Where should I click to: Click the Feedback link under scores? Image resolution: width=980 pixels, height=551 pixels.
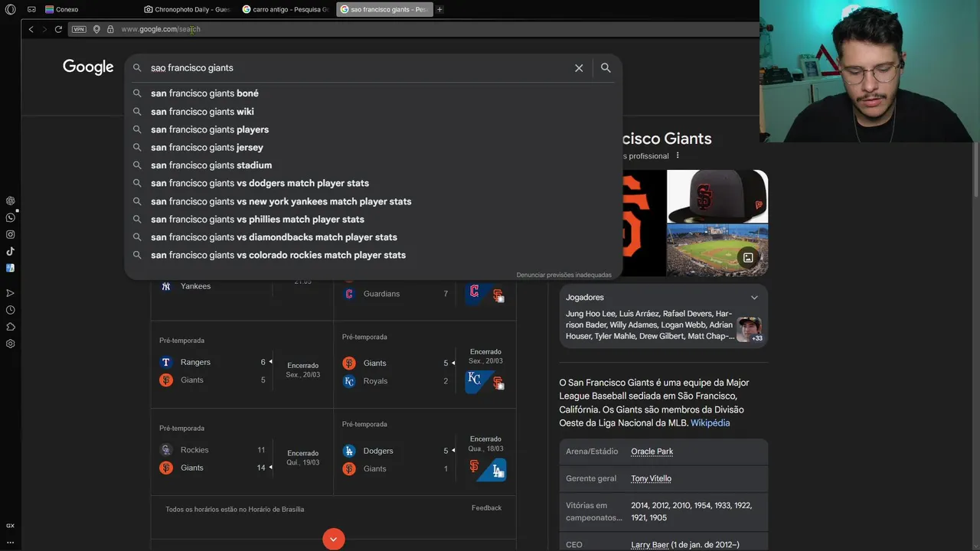486,508
